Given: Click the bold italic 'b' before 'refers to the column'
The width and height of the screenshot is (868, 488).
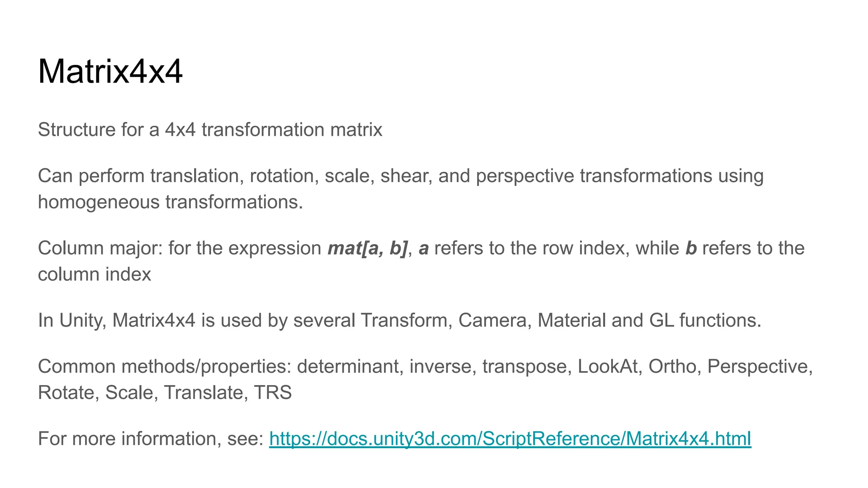Looking at the screenshot, I should coord(691,248).
